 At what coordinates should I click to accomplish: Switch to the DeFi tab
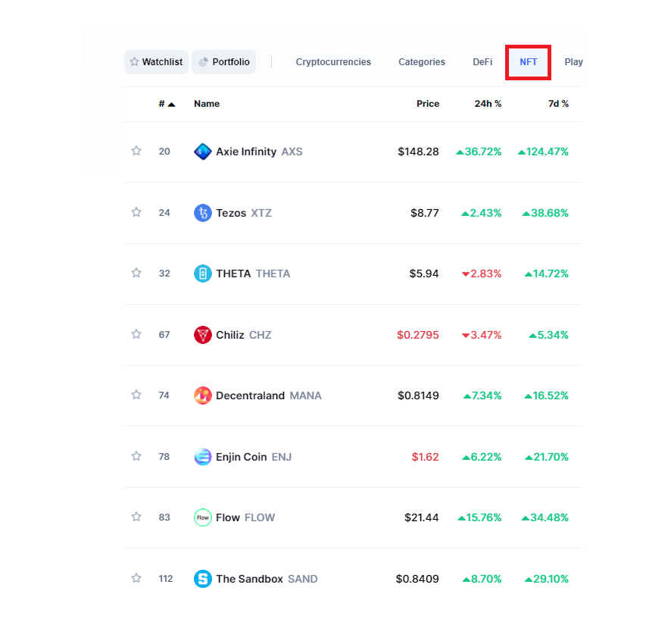482,62
